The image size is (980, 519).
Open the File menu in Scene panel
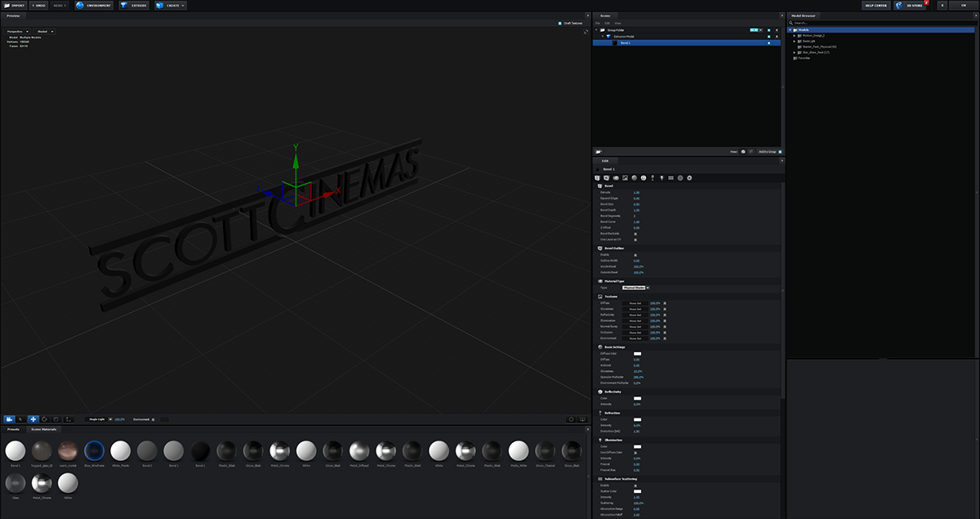(598, 23)
